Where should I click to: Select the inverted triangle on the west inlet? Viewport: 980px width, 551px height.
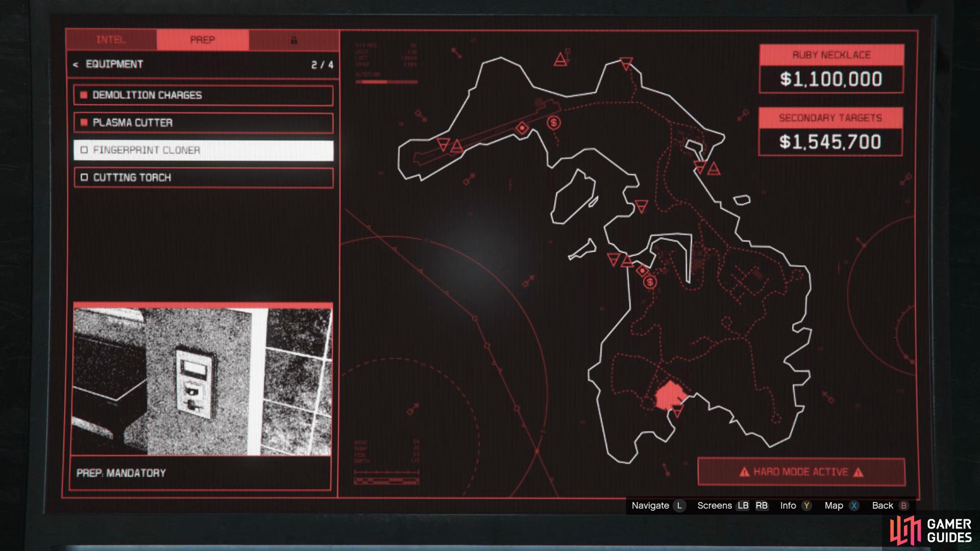click(x=641, y=206)
